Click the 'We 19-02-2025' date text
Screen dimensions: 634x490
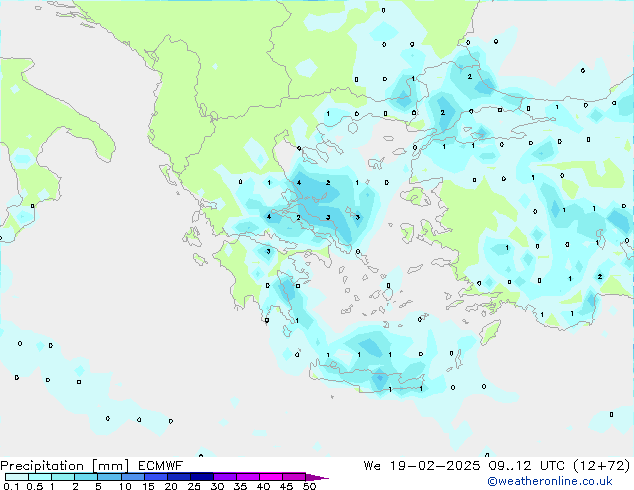point(422,466)
